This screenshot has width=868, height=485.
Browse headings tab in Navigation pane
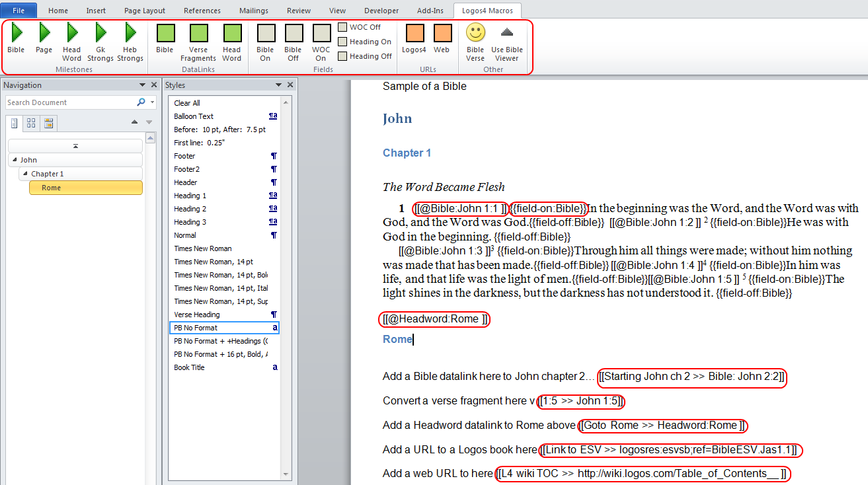pos(15,123)
